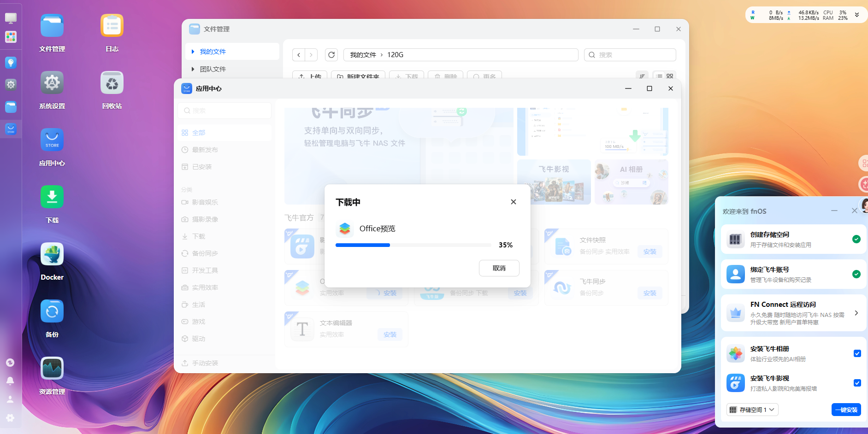The image size is (868, 434).
Task: Click the Office预览 download progress bar
Action: click(413, 245)
